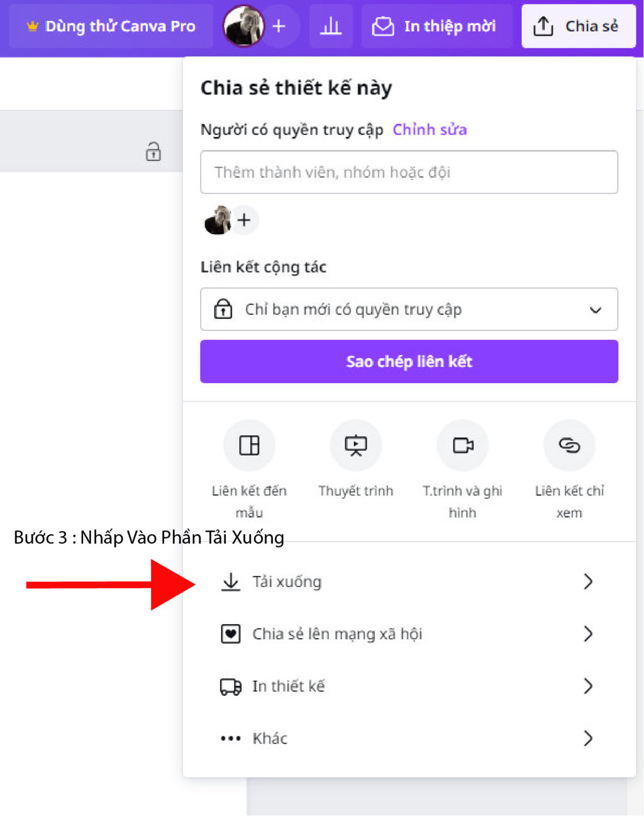Expand the In thiết kế chevron
The image size is (644, 816).
[588, 686]
